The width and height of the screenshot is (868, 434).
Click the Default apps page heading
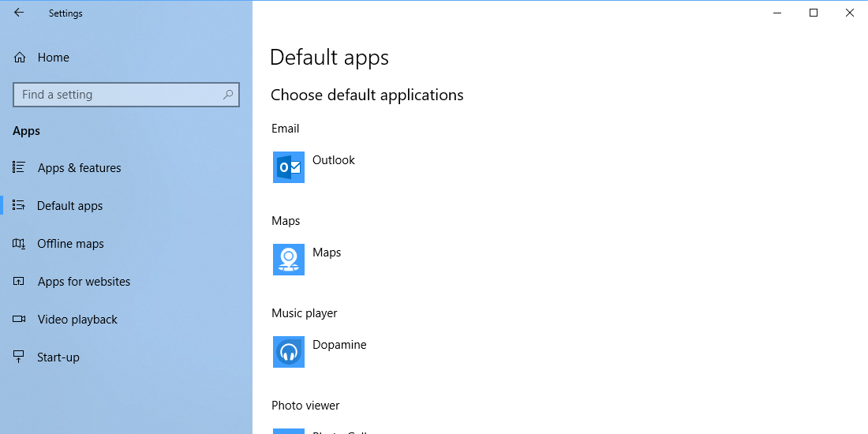tap(329, 58)
